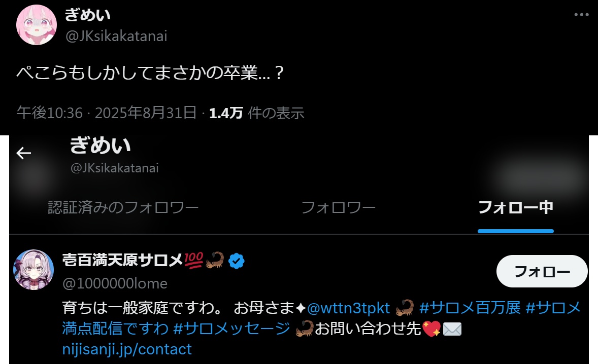
Task: Click the back arrow icon
Action: coord(24,153)
